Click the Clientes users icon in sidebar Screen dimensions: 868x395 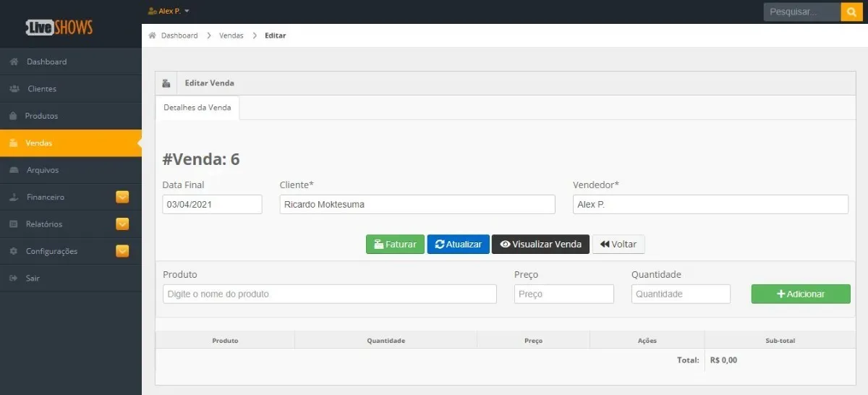pyautogui.click(x=14, y=89)
